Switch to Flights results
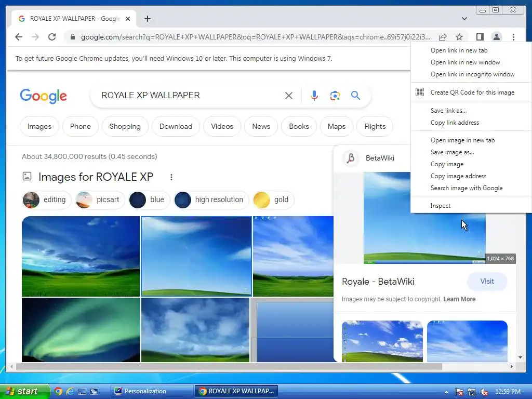 point(375,126)
